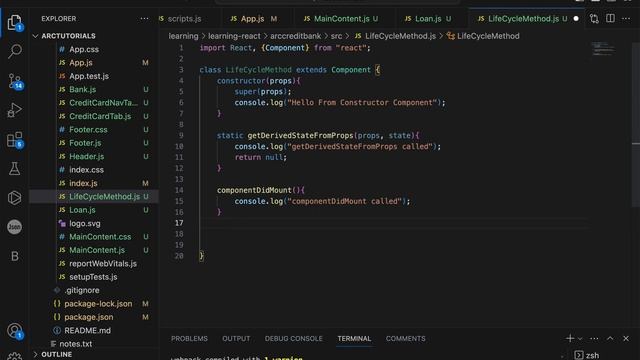
Task: Open the OUTPUT panel tab
Action: [x=236, y=338]
